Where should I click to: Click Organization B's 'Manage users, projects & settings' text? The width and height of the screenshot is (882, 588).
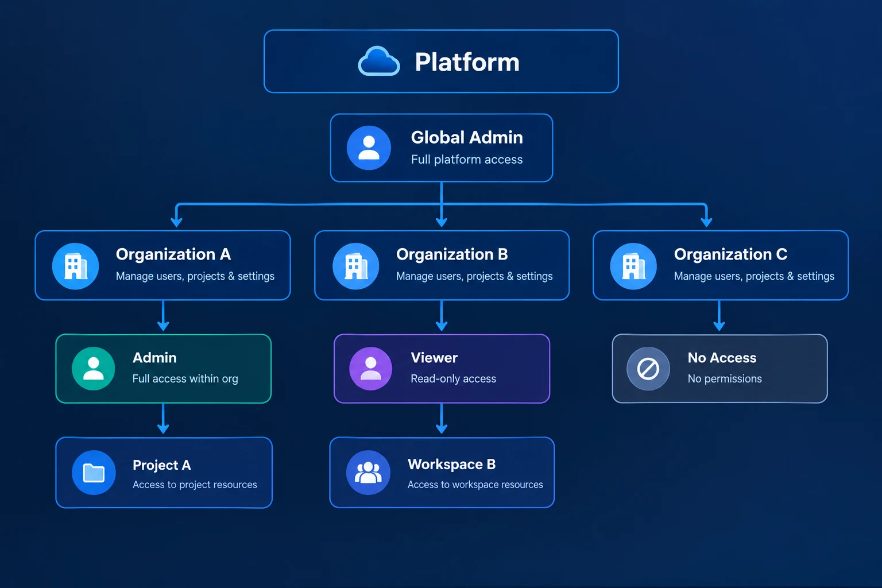(474, 276)
